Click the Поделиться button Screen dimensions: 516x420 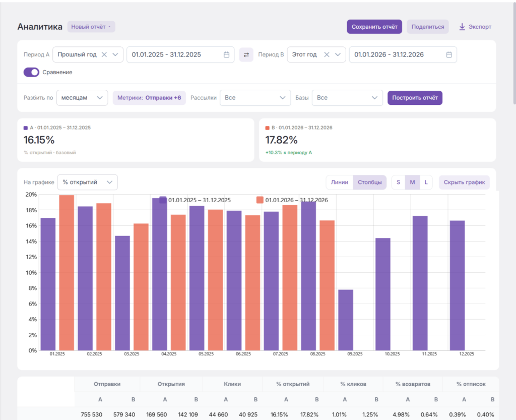click(x=428, y=27)
